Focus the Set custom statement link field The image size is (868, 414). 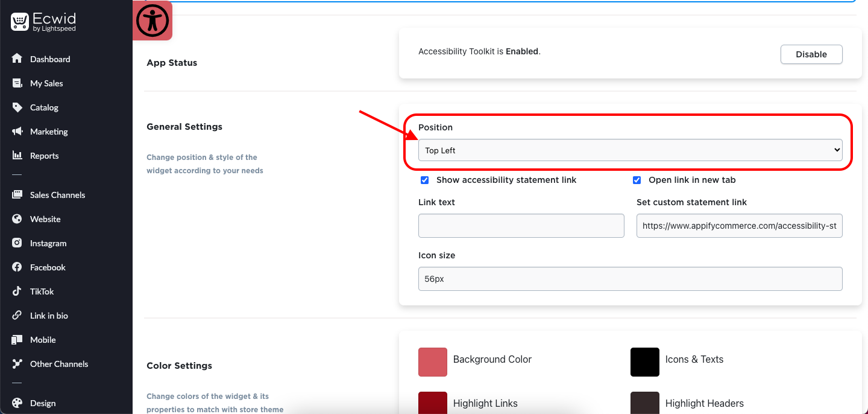pyautogui.click(x=740, y=226)
